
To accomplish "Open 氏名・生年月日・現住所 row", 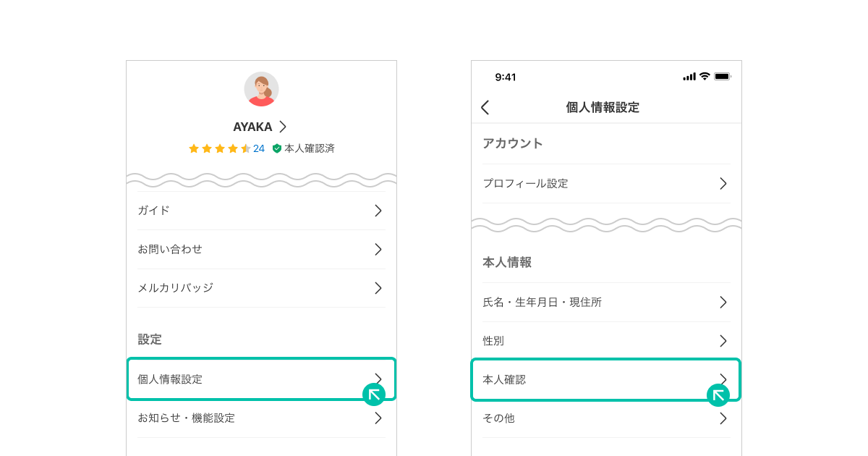I will (x=606, y=303).
